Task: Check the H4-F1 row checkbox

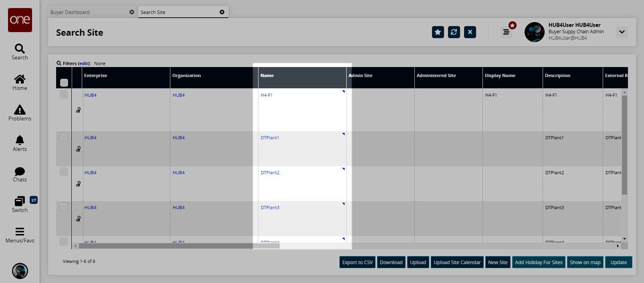Action: tap(64, 94)
